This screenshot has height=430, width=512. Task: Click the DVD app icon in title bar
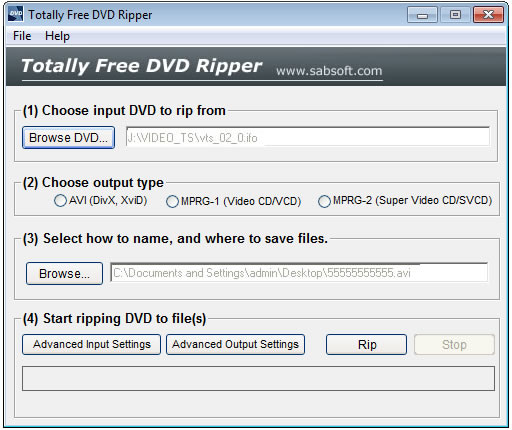[x=15, y=14]
